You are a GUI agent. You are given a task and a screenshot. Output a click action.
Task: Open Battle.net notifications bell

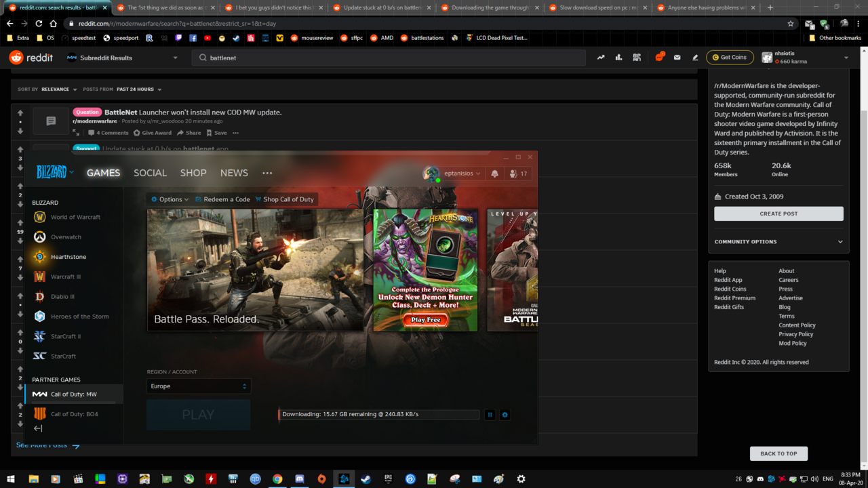coord(494,174)
